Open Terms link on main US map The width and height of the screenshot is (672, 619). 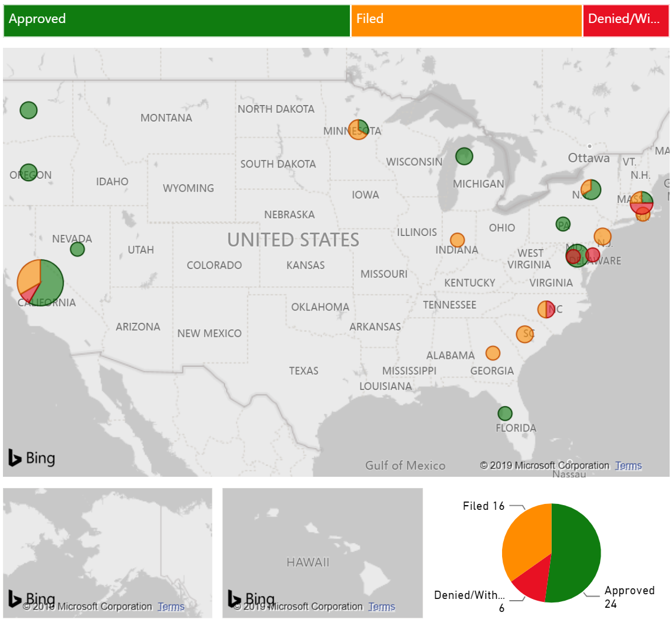point(628,466)
